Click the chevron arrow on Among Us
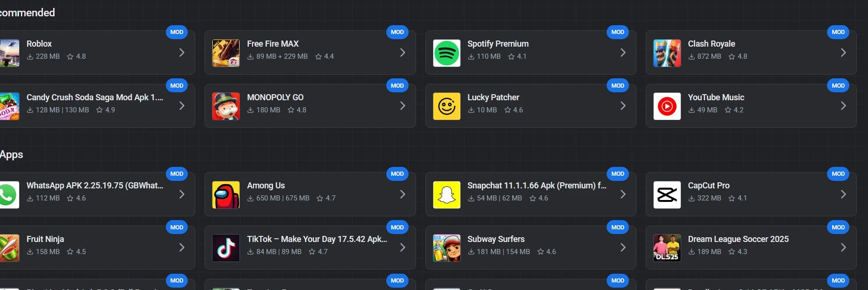The image size is (868, 290). tap(403, 194)
